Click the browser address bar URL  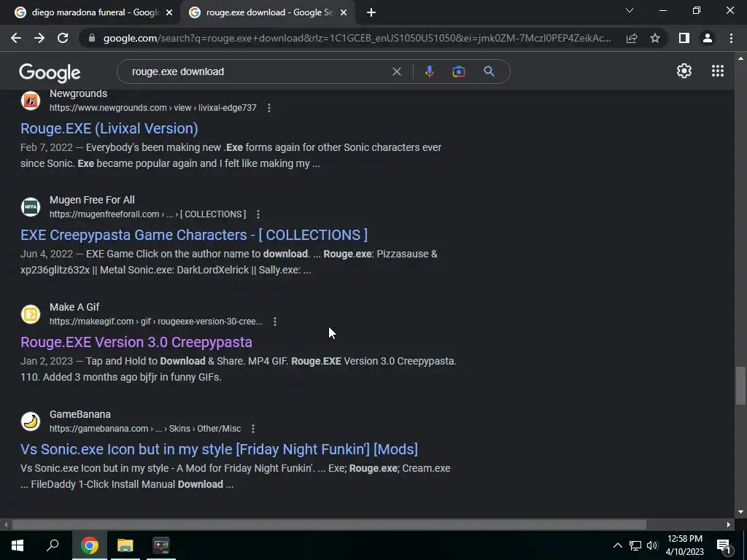357,38
